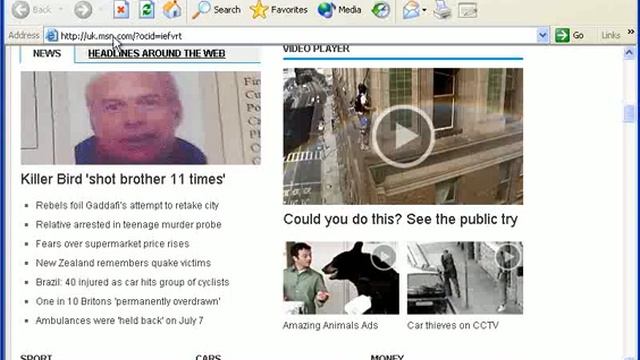
Task: Go to the Home page icon
Action: click(x=172, y=9)
